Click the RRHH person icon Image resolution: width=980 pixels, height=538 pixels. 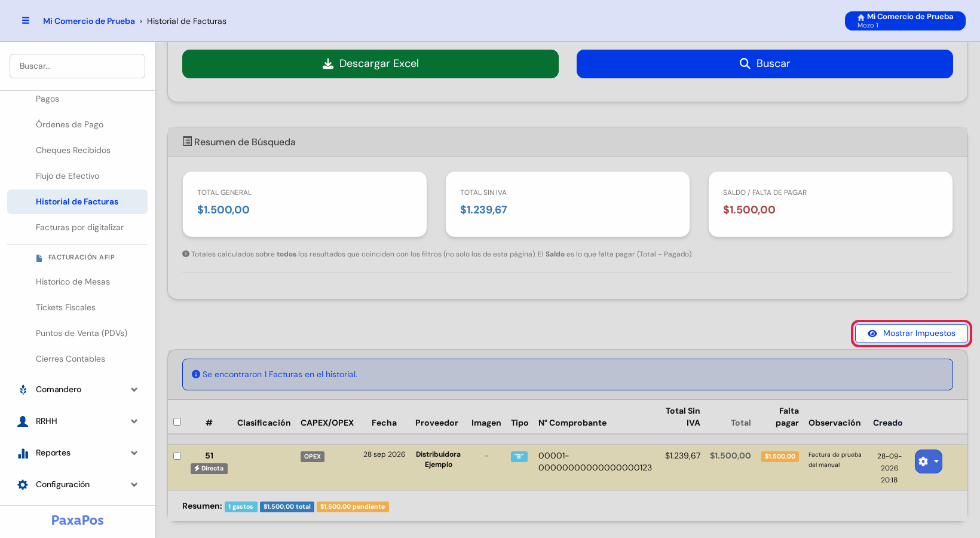click(23, 421)
